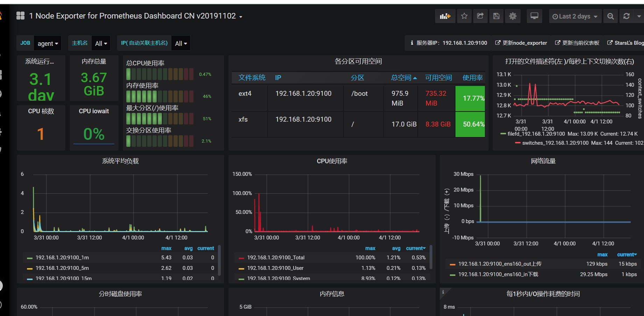Click CPU iowait 0% stat

94,134
